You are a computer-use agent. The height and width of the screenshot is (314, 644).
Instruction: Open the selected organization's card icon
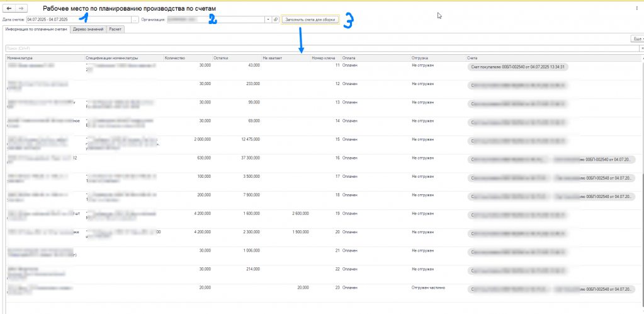(276, 20)
